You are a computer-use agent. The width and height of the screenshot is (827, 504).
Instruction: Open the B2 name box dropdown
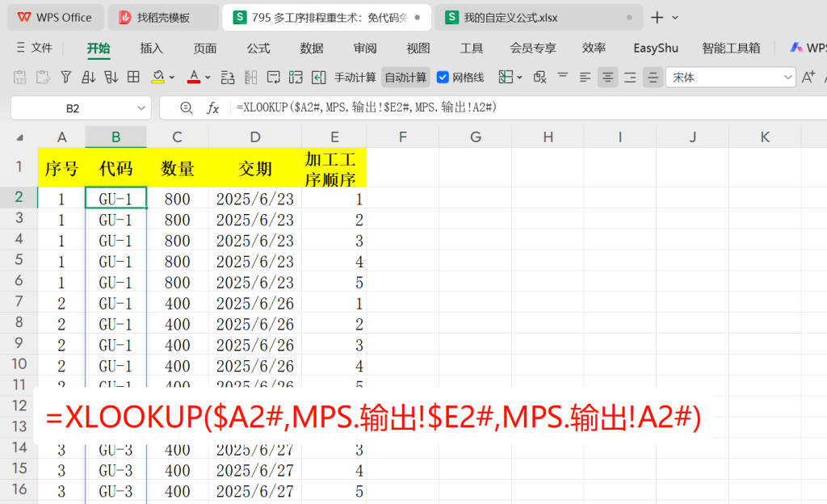(141, 108)
